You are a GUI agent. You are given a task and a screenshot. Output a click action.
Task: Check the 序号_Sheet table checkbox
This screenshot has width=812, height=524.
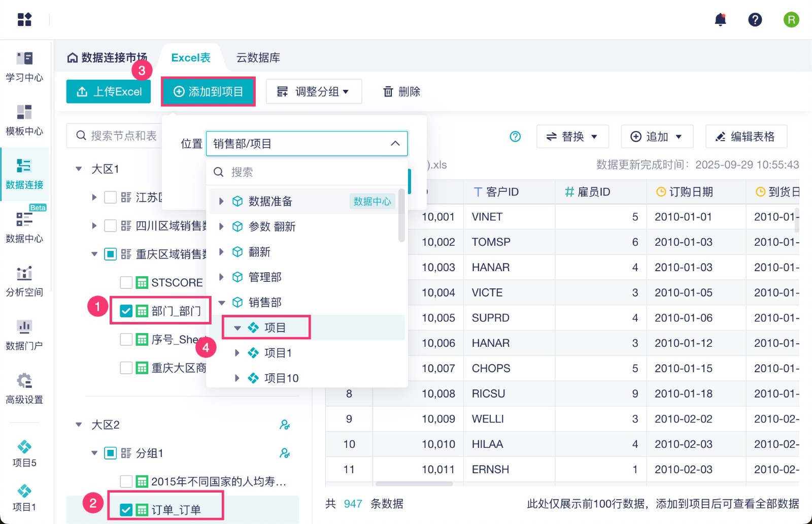126,339
